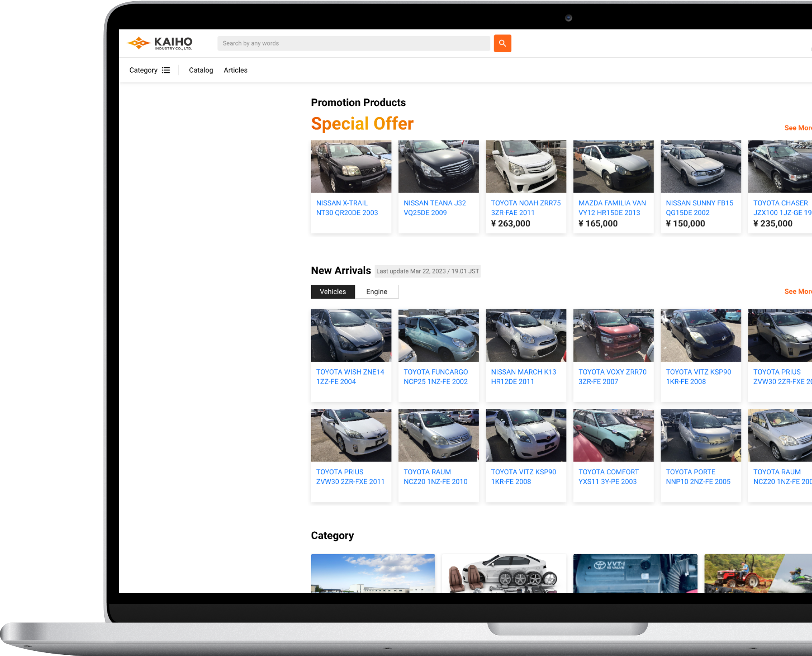The image size is (812, 656).
Task: Open TOYOTA NOAH ZRR75 3ZR-FAE 2011 link
Action: point(526,208)
